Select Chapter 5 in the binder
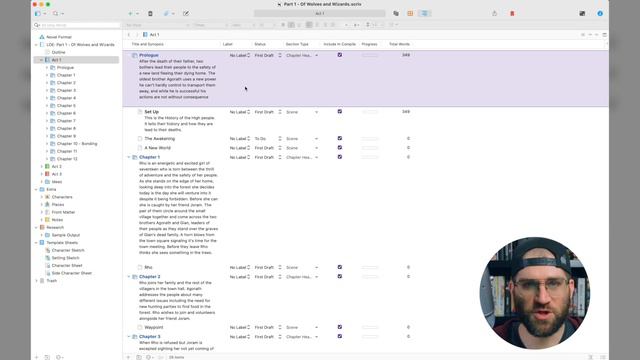Image resolution: width=640 pixels, height=360 pixels. [66, 106]
